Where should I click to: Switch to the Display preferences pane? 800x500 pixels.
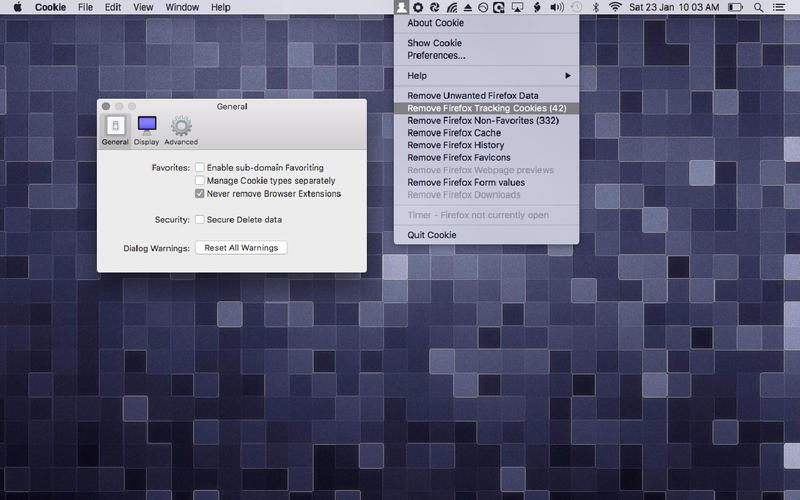[146, 130]
